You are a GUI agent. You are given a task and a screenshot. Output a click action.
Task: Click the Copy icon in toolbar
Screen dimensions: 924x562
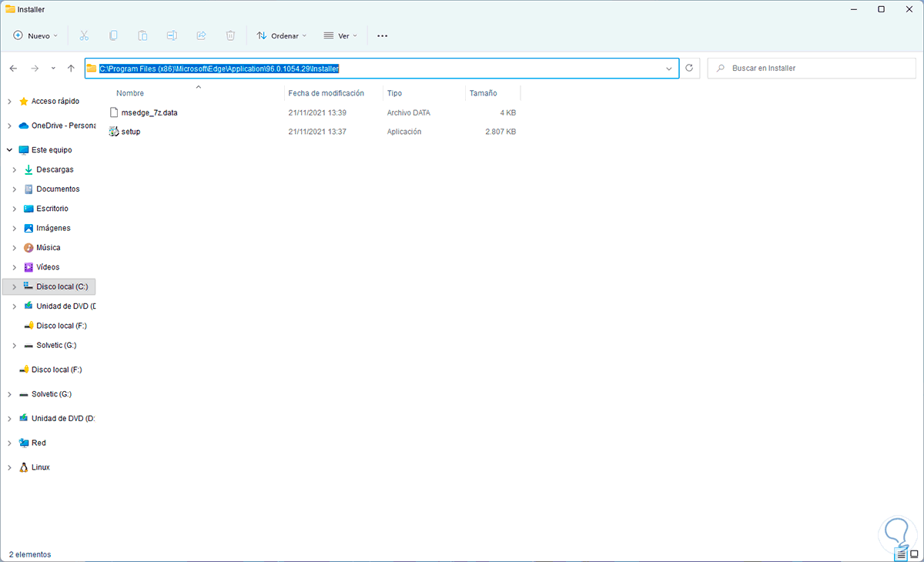point(113,35)
